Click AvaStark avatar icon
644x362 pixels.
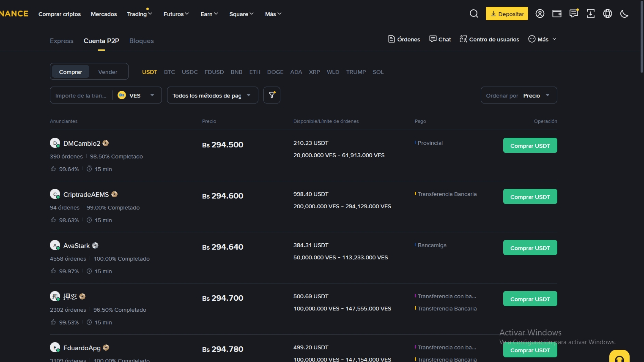[x=55, y=245]
